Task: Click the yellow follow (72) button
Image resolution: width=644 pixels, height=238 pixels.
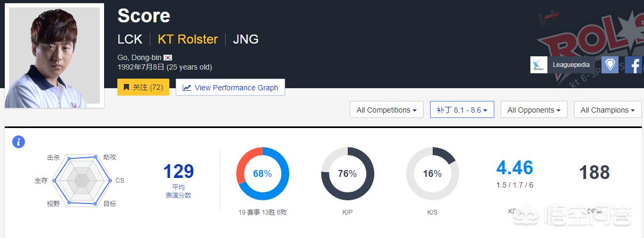Action: (143, 87)
